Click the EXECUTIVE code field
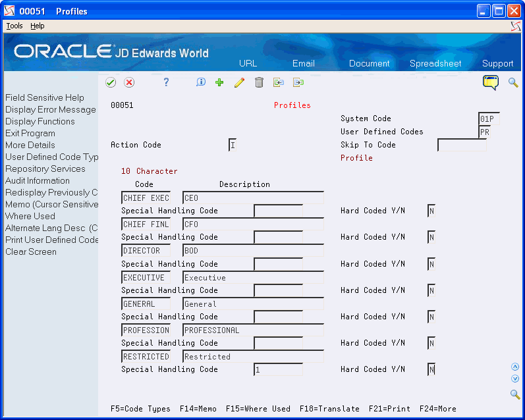The image size is (525, 420). [146, 277]
